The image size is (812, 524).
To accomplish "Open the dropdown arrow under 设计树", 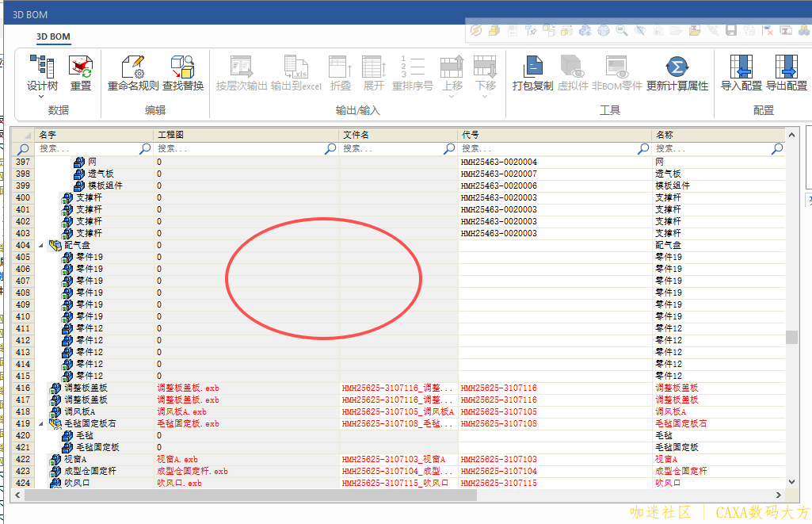I will (42, 96).
